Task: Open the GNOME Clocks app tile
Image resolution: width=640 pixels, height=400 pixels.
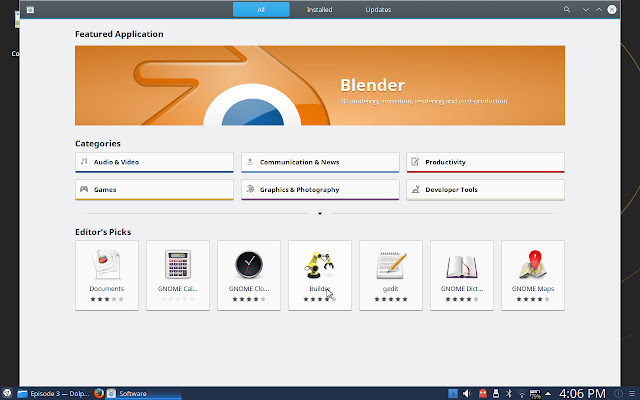Action: click(249, 276)
